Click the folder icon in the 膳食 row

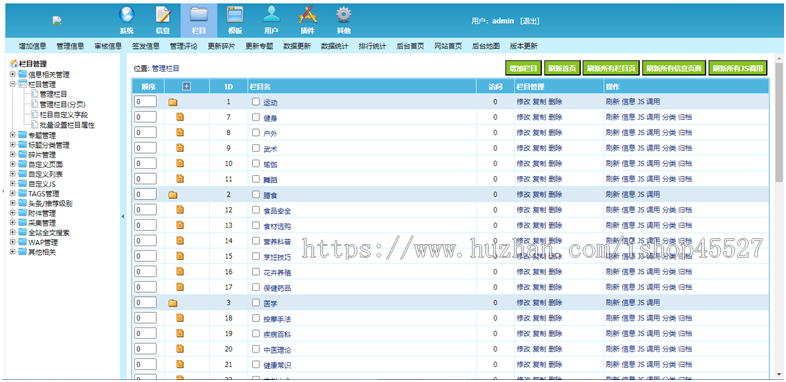coord(172,195)
